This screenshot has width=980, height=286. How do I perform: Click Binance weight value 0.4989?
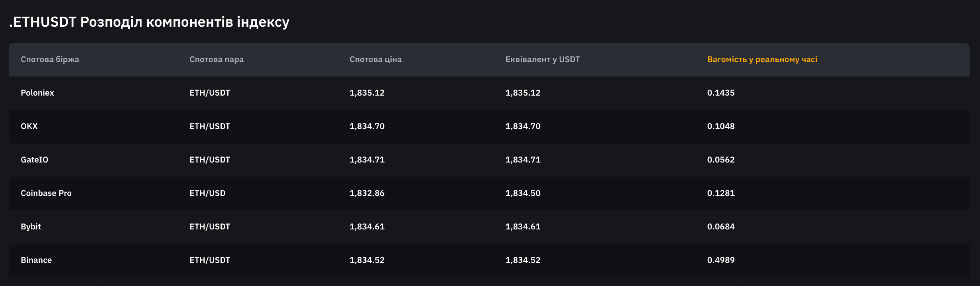tap(720, 260)
